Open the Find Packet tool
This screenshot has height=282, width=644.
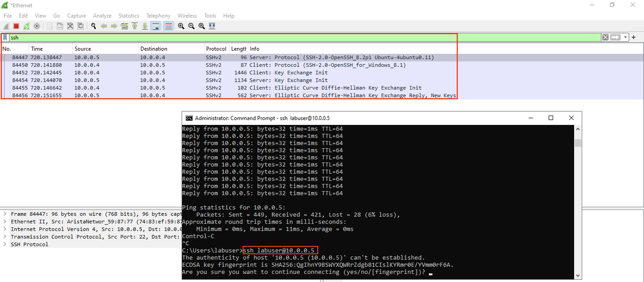[93, 26]
